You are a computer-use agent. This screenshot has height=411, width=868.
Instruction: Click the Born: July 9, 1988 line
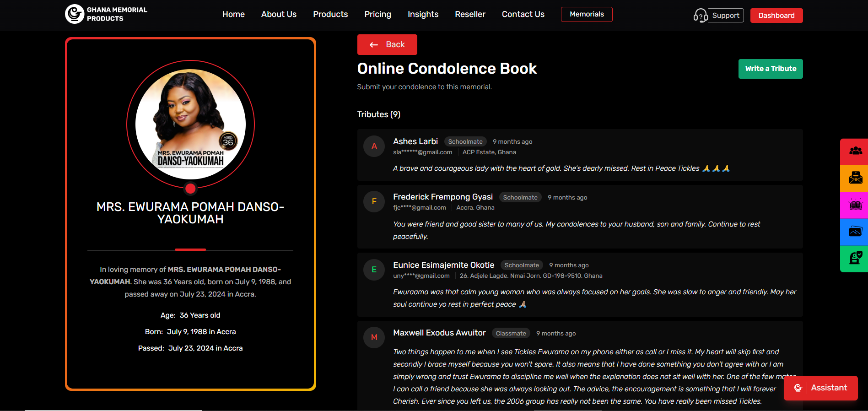(x=190, y=332)
